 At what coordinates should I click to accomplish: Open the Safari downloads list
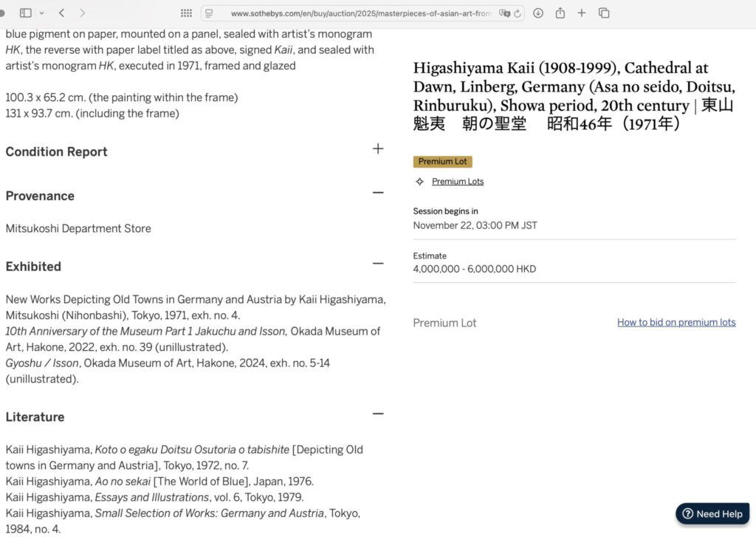click(538, 13)
